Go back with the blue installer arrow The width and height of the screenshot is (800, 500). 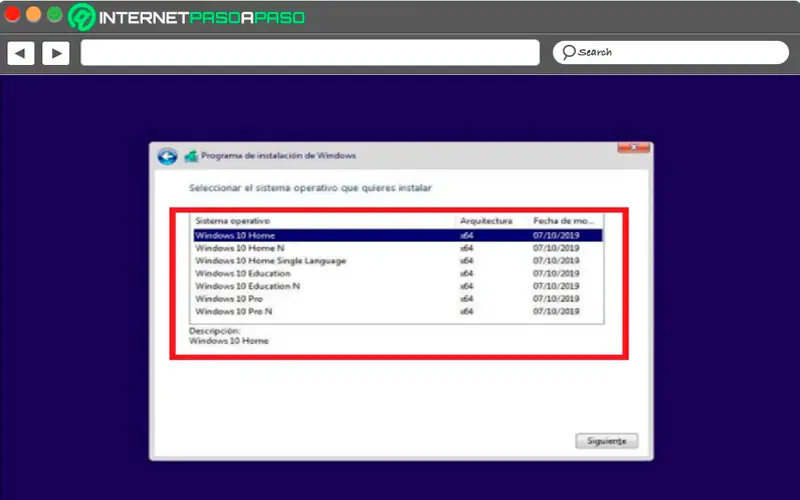point(167,156)
